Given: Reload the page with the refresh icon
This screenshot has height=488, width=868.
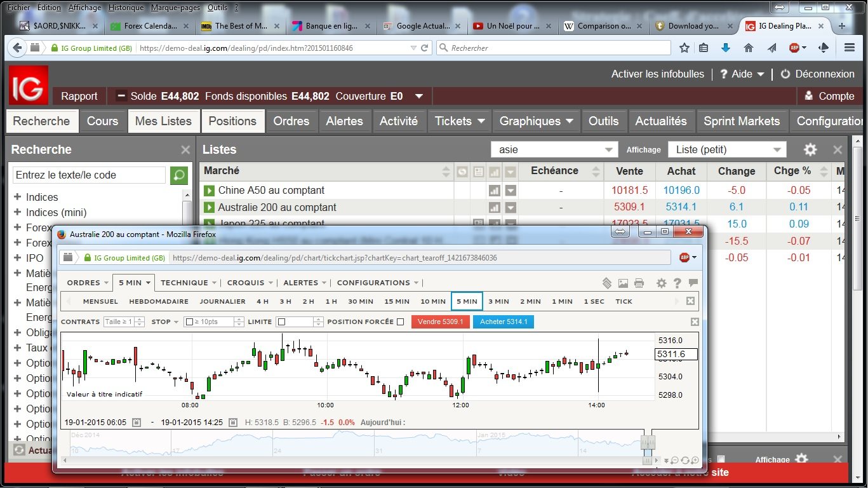Looking at the screenshot, I should (425, 48).
